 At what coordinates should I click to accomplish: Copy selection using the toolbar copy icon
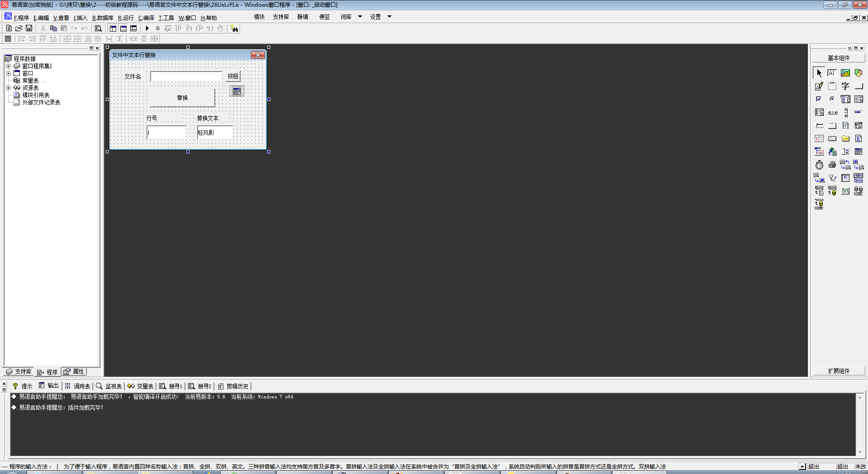click(53, 28)
